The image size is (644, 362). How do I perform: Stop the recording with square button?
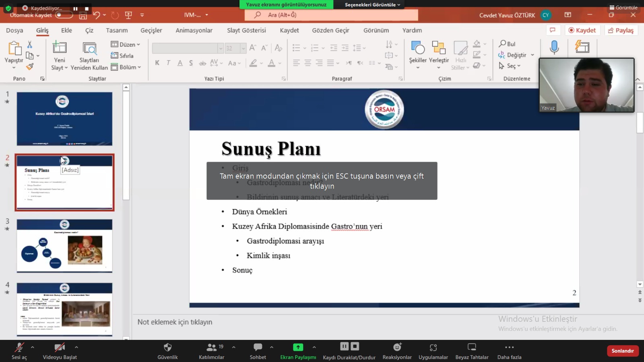[87, 8]
